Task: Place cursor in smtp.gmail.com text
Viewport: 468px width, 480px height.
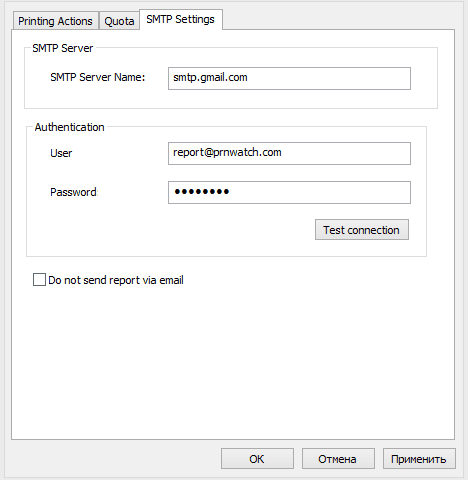Action: coord(210,77)
